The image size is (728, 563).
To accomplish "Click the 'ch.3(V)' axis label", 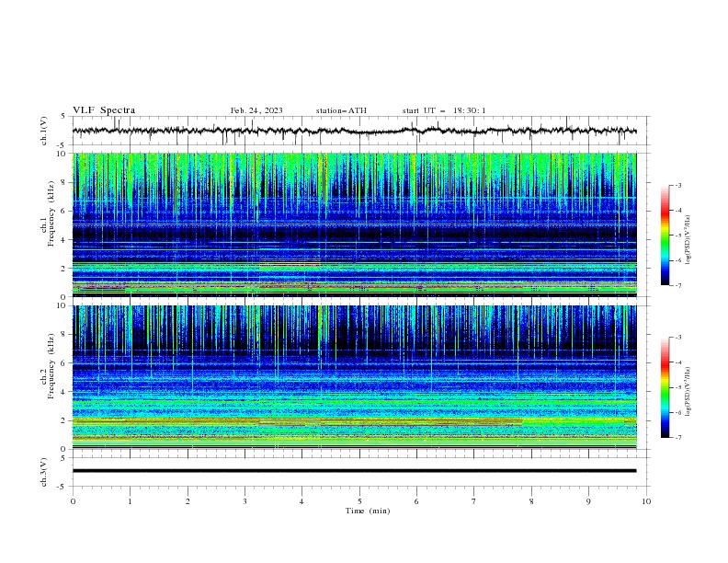I will pyautogui.click(x=44, y=472).
